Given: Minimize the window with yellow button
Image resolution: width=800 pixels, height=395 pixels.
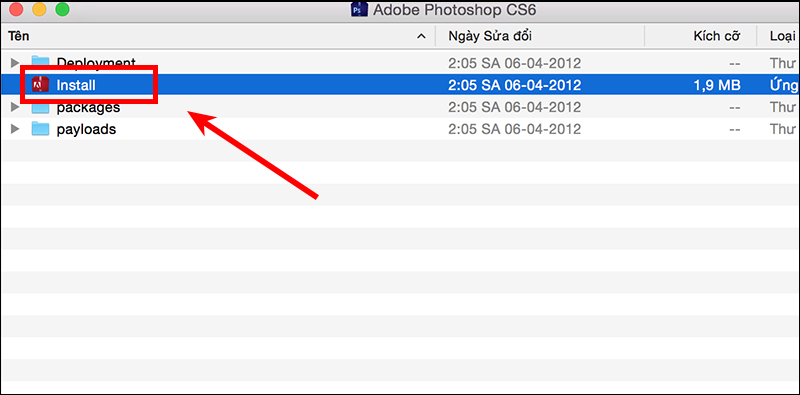Looking at the screenshot, I should coord(39,9).
